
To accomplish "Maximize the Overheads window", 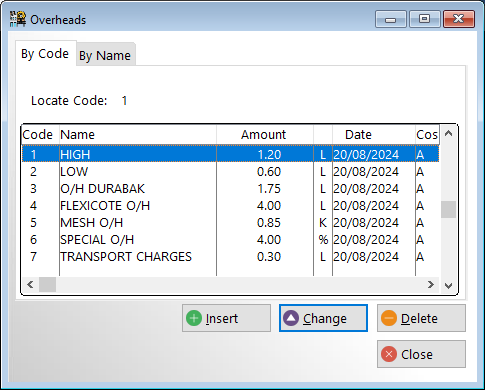I will (424, 19).
